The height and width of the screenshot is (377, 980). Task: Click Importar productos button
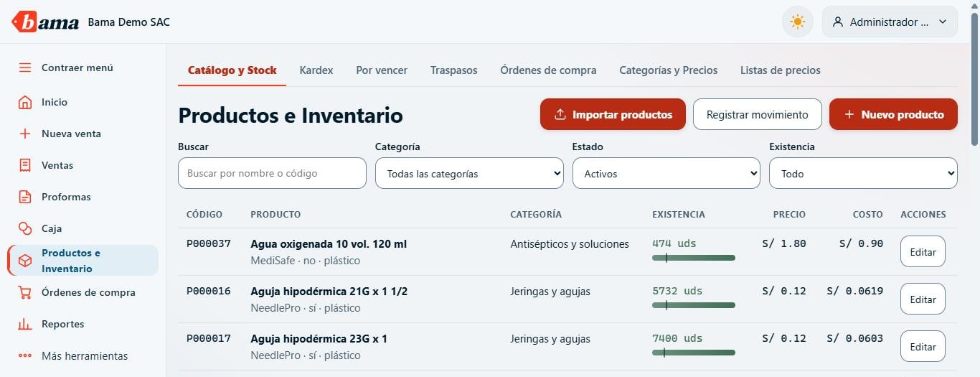pos(613,114)
